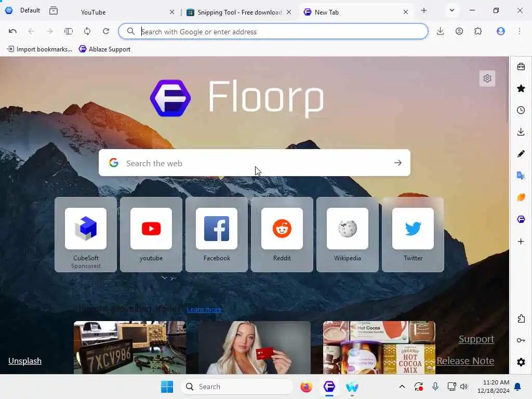Click the taskbar microphone tray icon

(435, 387)
